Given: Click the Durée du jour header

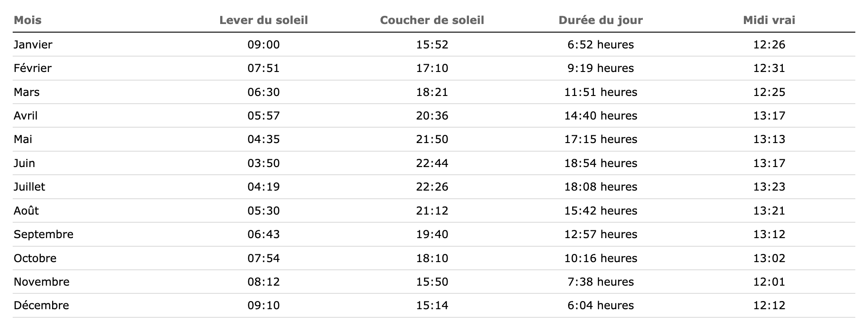Looking at the screenshot, I should coord(600,20).
